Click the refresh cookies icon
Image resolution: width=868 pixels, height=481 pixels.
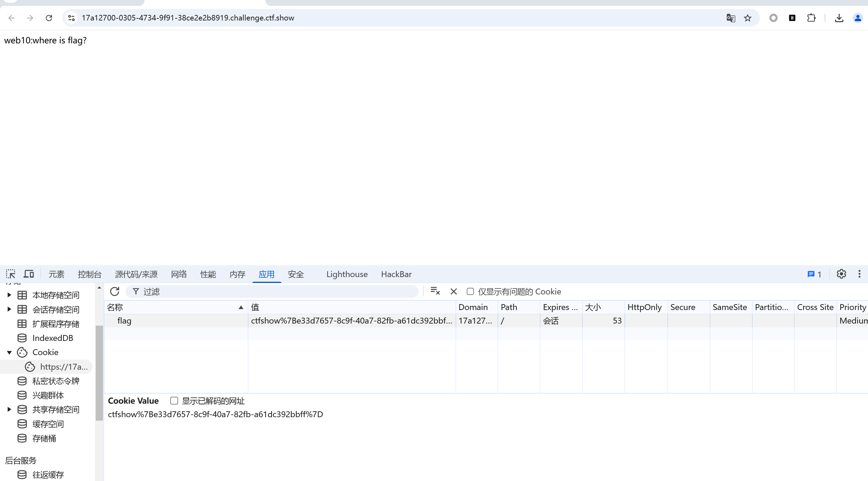[x=115, y=292]
